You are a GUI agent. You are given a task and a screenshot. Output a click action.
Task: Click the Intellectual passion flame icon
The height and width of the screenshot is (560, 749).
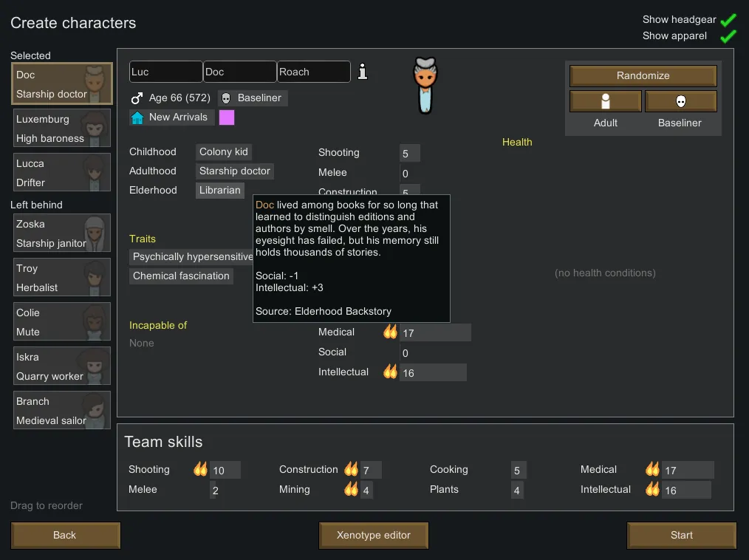[390, 372]
